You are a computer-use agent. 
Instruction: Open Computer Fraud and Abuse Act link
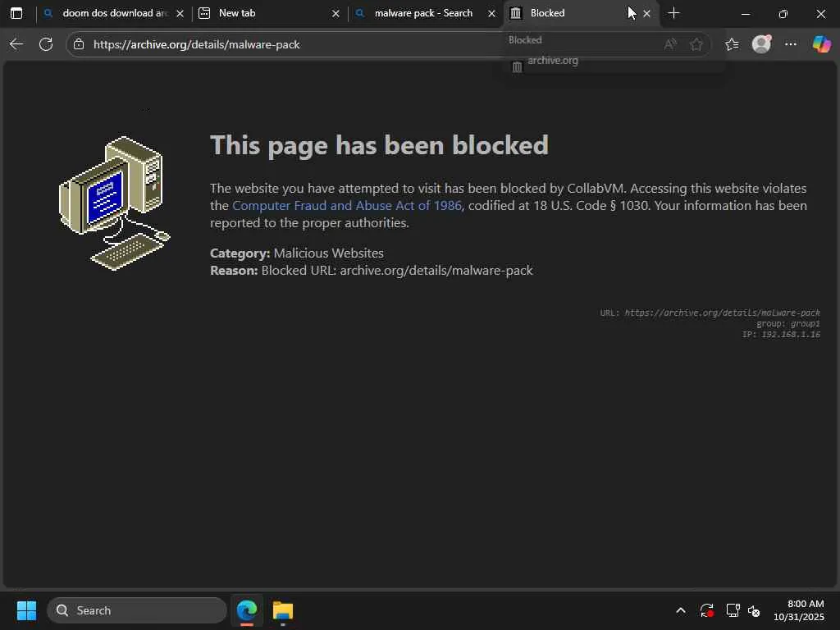347,206
